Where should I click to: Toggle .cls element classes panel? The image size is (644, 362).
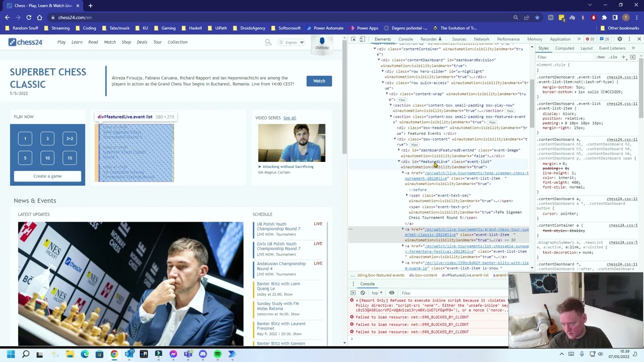pos(613,57)
